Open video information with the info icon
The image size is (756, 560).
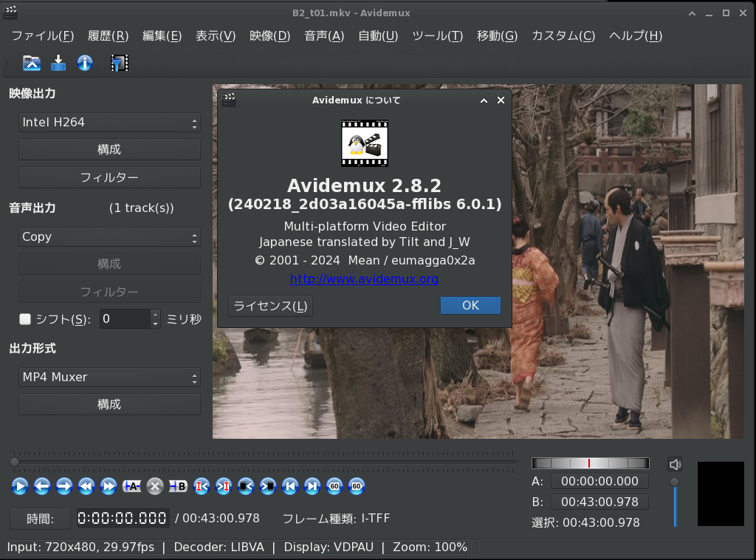tap(85, 64)
